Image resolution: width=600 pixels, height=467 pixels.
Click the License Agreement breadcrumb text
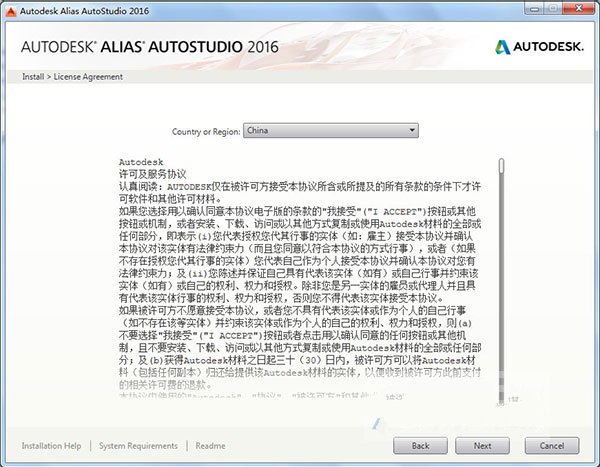pos(88,77)
